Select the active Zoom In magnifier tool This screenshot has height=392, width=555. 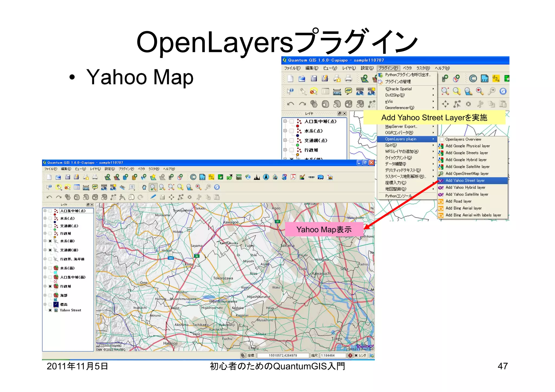coord(153,187)
